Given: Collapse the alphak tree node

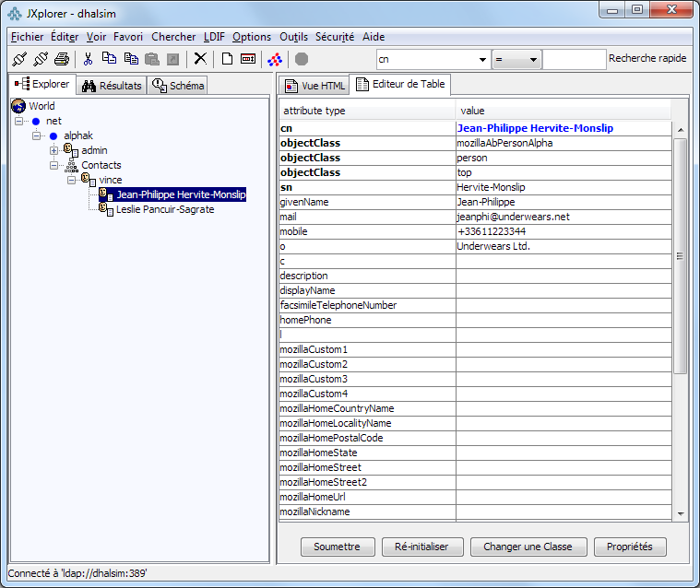Looking at the screenshot, I should click(x=36, y=135).
